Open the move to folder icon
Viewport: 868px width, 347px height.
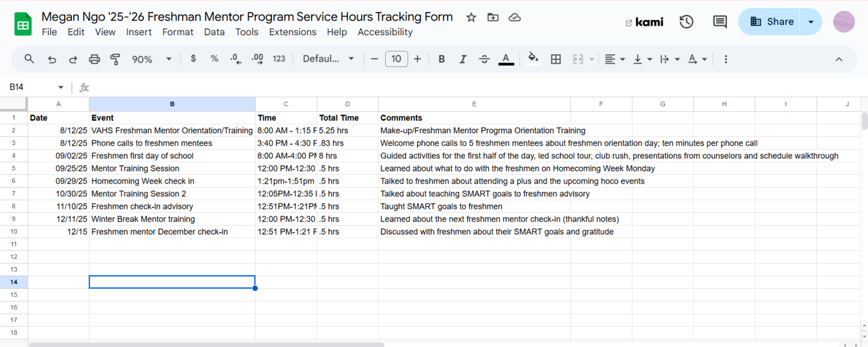pyautogui.click(x=493, y=18)
